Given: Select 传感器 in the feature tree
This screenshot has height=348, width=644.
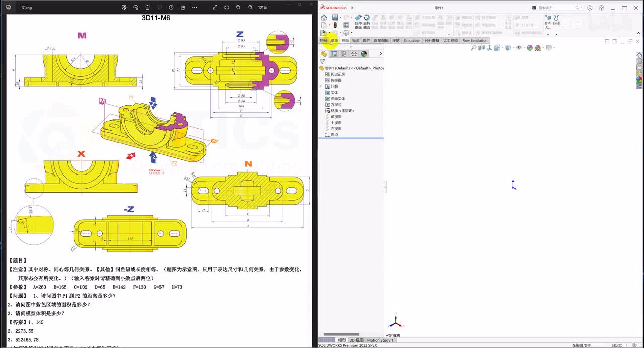Looking at the screenshot, I should 333,80.
